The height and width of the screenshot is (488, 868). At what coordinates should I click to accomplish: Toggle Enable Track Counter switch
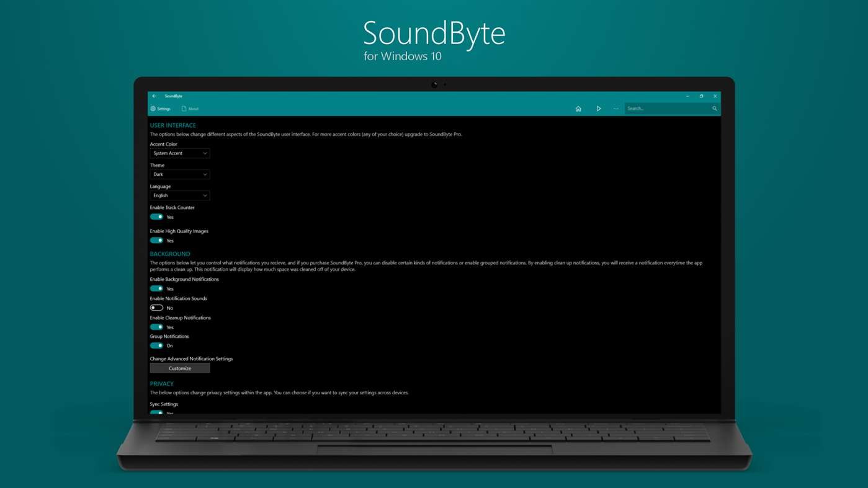pos(156,217)
